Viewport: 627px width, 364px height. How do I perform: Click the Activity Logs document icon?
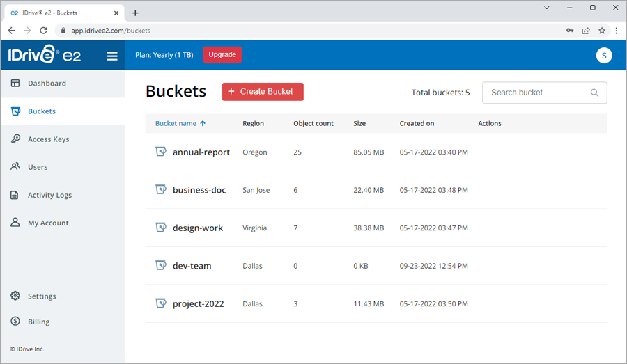pos(15,195)
